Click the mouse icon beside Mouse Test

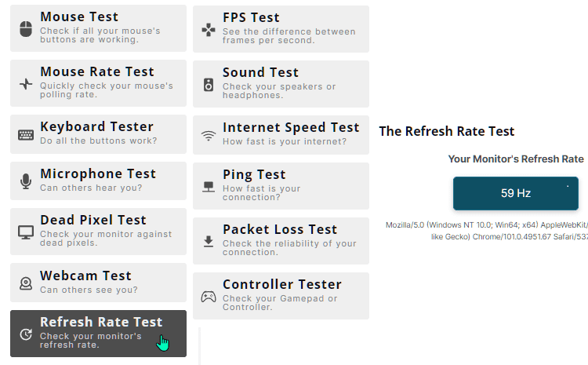(26, 29)
